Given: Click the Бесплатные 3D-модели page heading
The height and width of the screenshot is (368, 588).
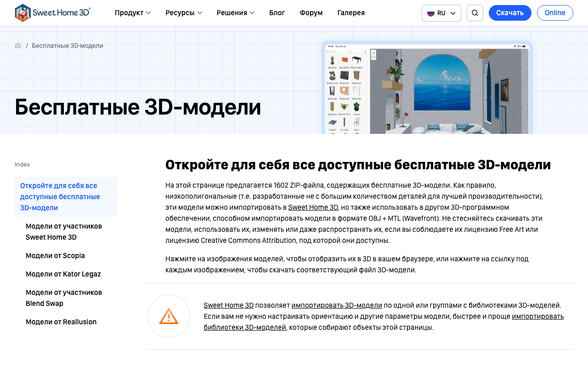Looking at the screenshot, I should tap(138, 107).
